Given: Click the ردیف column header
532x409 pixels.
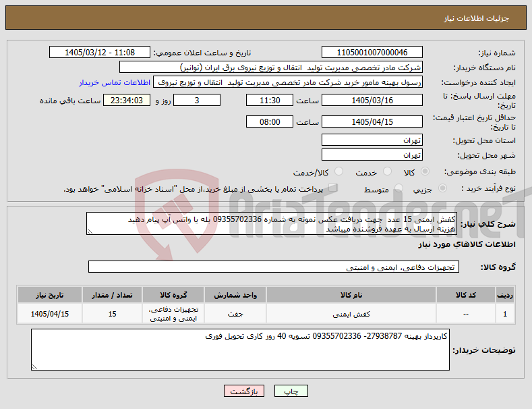Looking at the screenshot, I should click(x=505, y=295).
